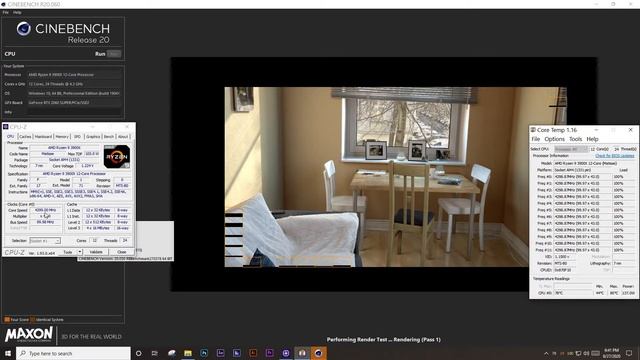This screenshot has height=360, width=640.
Task: Open the Windows Start menu
Action: (x=8, y=353)
